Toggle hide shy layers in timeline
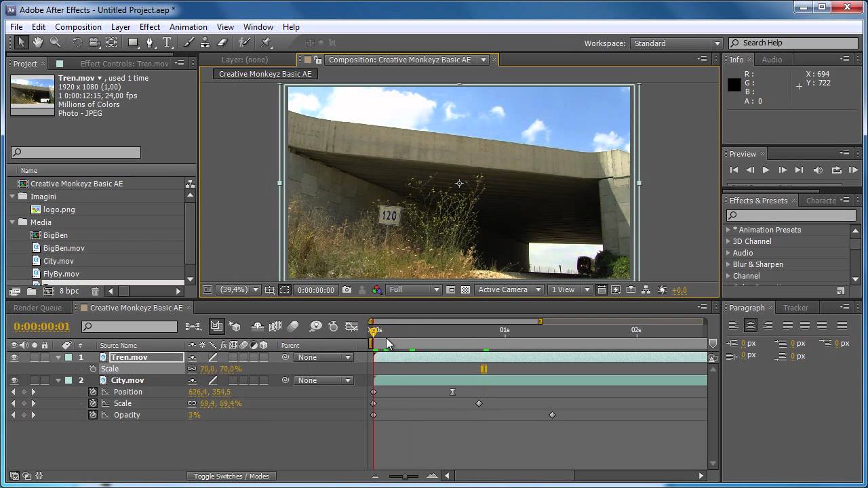Screen dimensions: 868x488 258,326
